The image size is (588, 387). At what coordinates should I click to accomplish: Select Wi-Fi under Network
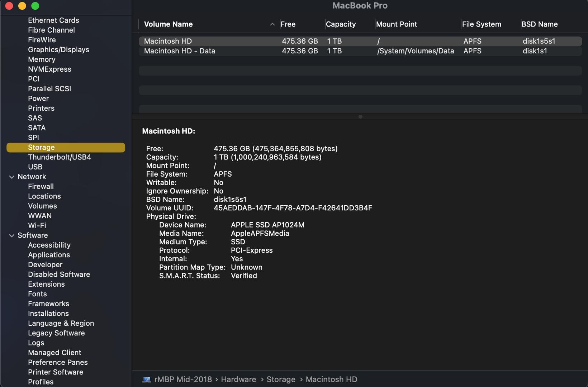[37, 225]
